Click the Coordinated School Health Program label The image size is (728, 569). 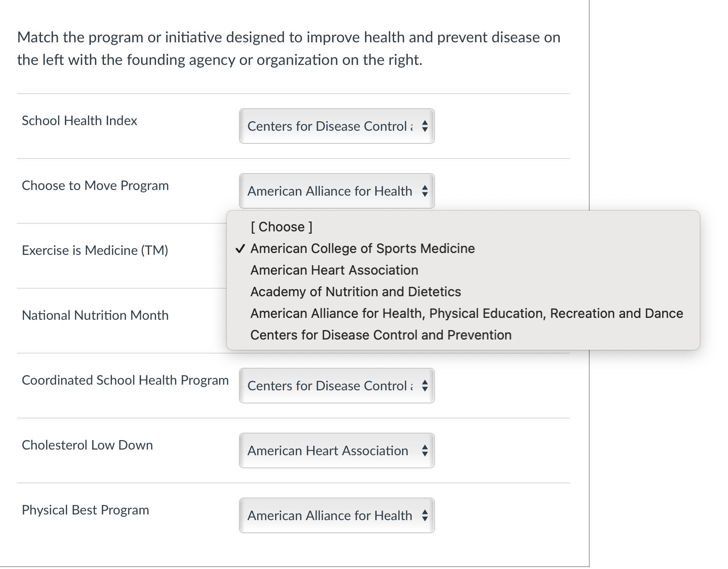(125, 380)
